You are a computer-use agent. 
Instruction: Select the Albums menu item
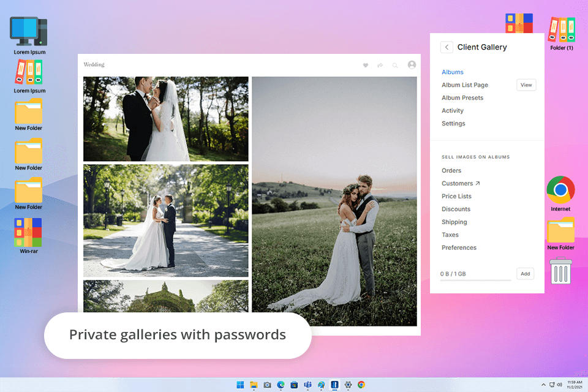tap(452, 72)
